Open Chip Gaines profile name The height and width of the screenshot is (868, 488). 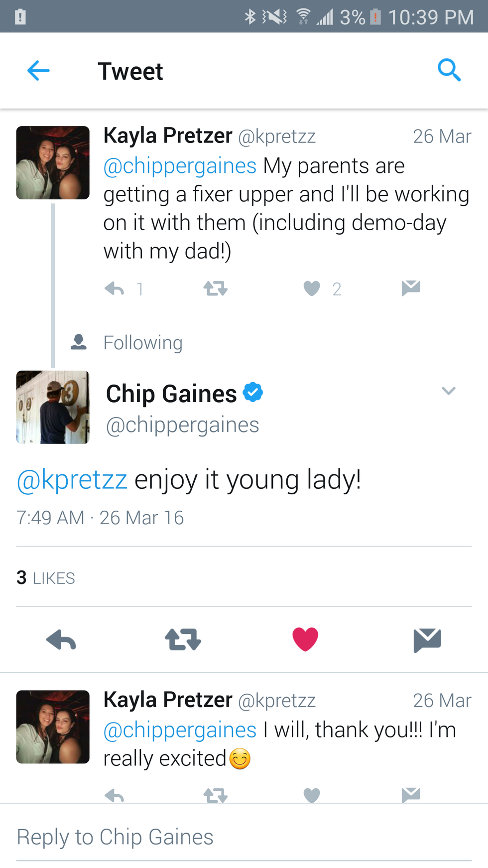click(x=171, y=394)
